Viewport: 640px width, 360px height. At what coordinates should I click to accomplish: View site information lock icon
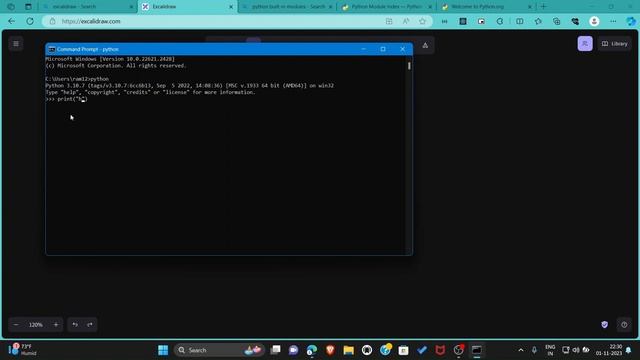[x=52, y=21]
